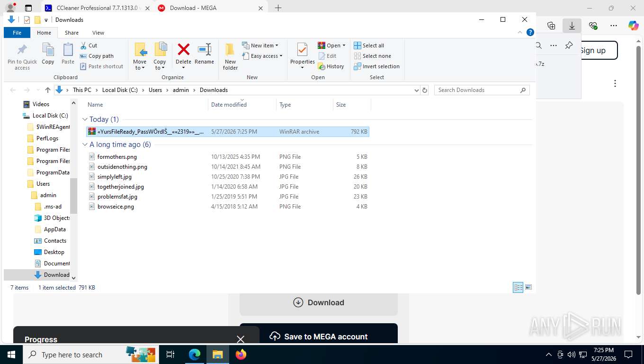This screenshot has height=364, width=644.
Task: Switch to the View ribbon tab
Action: pos(98,33)
